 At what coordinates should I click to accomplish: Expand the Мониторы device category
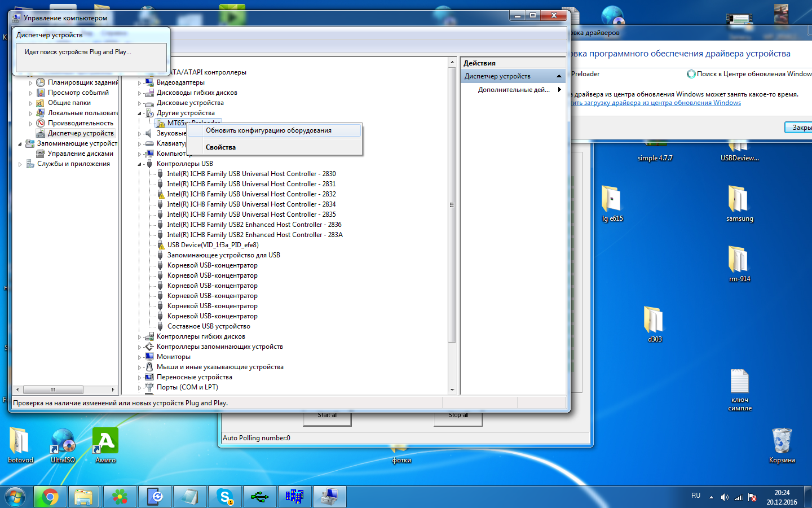[140, 357]
